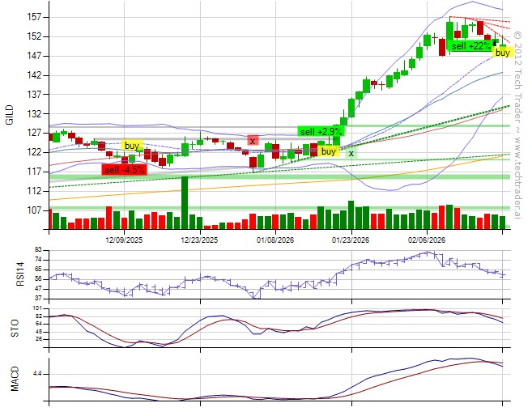The width and height of the screenshot is (532, 416).
Task: Click the buy marker above sell -4.5%
Action: pos(132,146)
